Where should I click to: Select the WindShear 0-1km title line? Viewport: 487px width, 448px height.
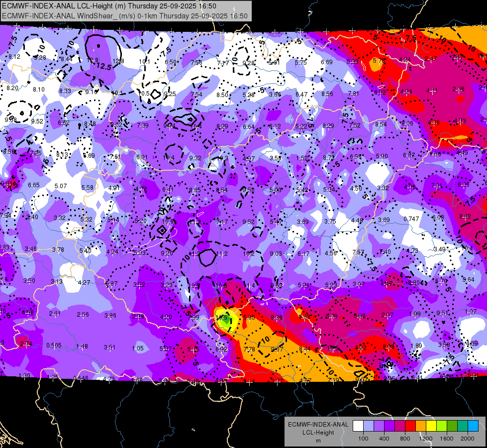pos(125,16)
